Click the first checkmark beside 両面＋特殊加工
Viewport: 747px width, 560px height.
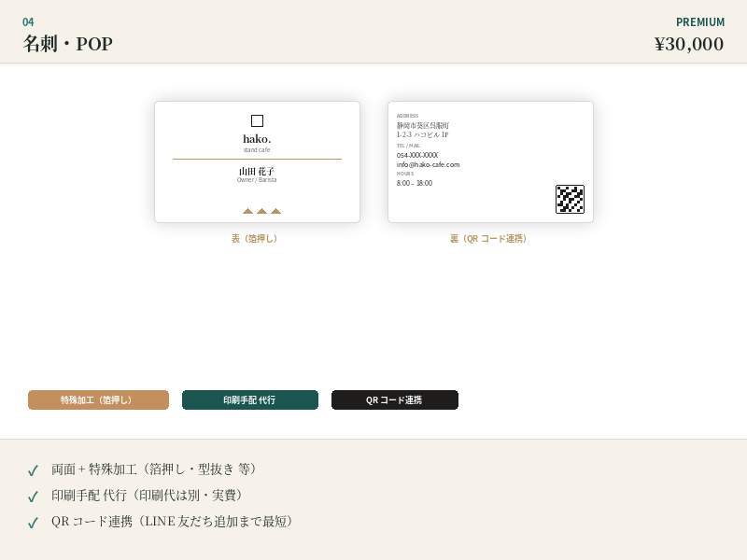(x=33, y=470)
